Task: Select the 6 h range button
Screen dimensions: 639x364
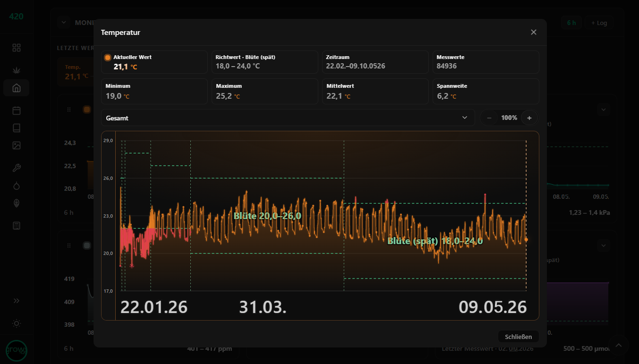Action: 571,23
